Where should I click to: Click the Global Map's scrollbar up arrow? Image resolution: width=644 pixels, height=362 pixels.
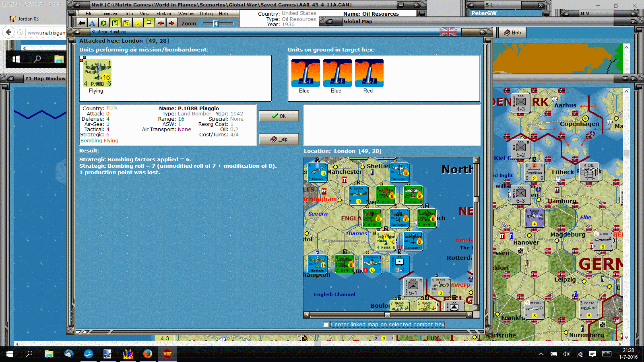click(x=626, y=47)
